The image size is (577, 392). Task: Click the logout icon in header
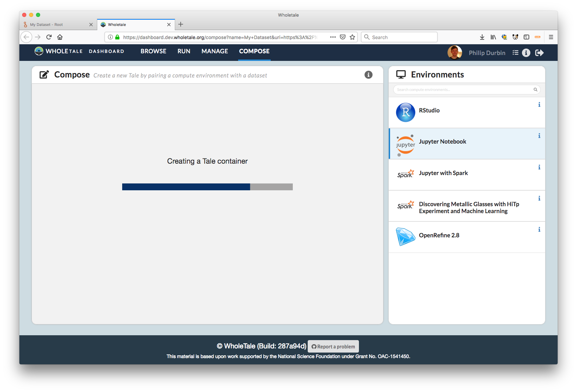tap(539, 53)
